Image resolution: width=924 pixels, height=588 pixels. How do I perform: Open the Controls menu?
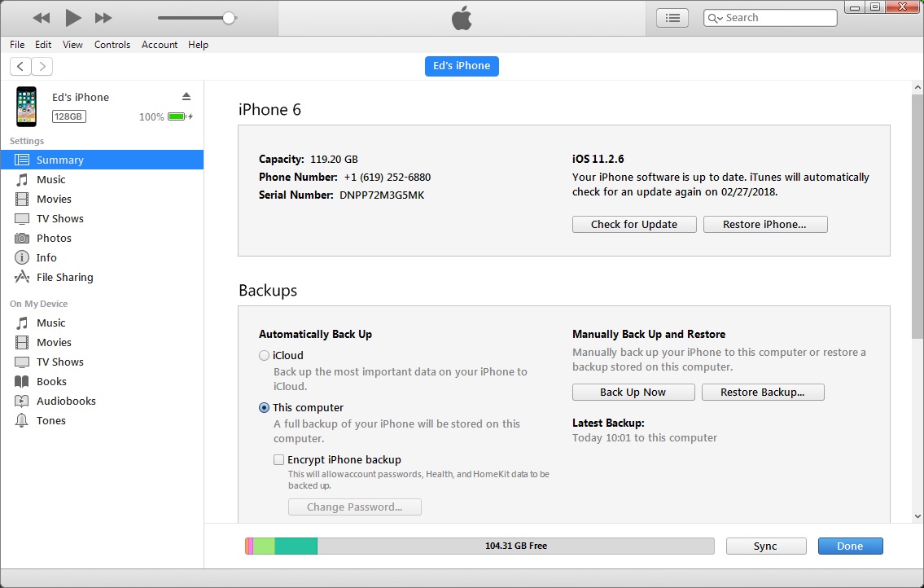click(112, 45)
